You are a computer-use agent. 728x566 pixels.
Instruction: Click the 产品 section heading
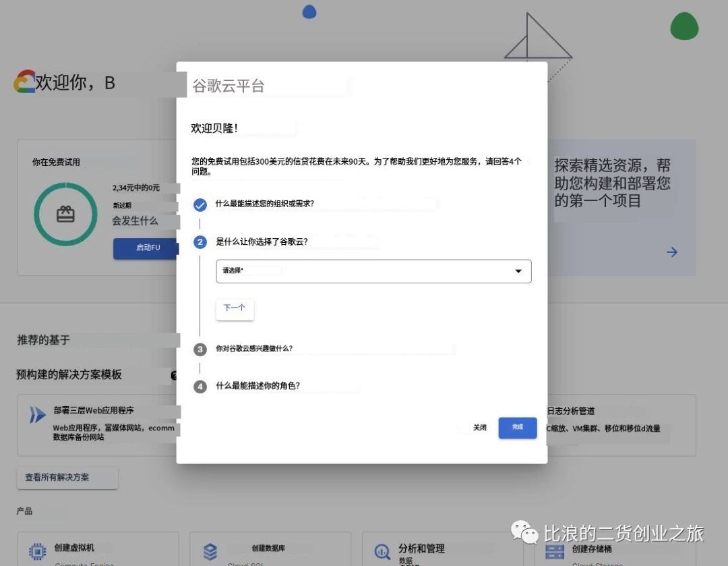(x=24, y=511)
